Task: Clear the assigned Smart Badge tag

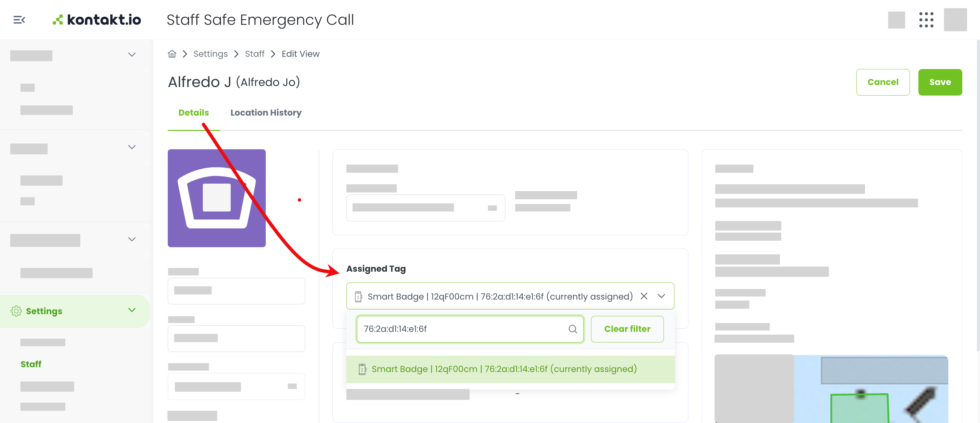Action: tap(644, 296)
